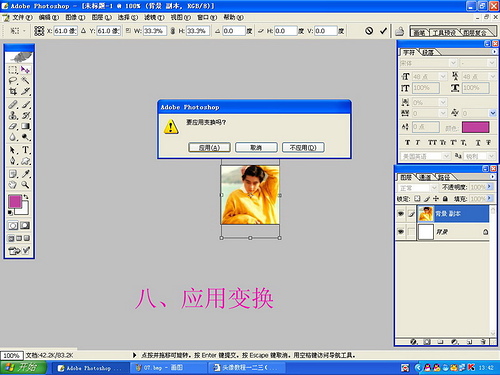Toggle lock position in Layers panel
Viewport: 500px width, 375px height.
(x=436, y=199)
